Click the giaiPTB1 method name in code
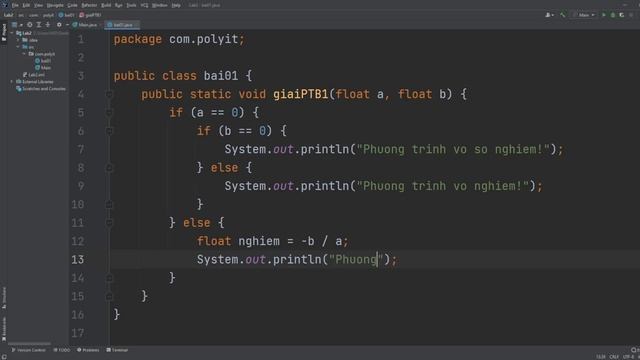 (x=301, y=94)
